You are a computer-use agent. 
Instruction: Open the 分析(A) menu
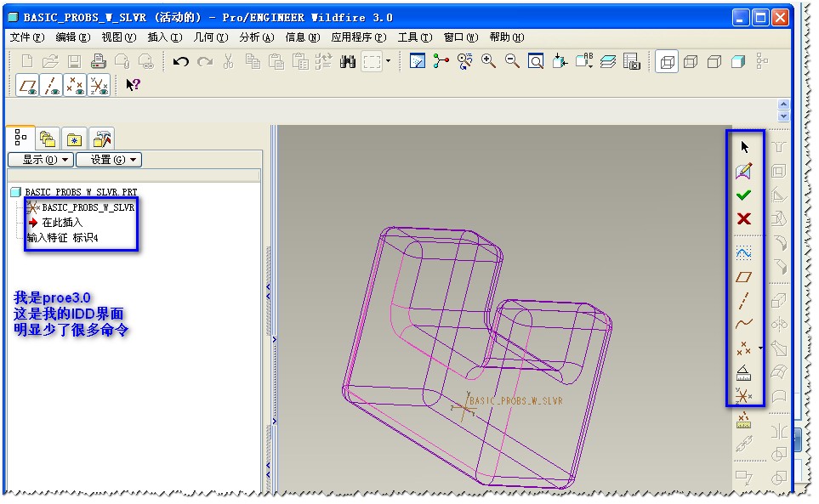[257, 37]
